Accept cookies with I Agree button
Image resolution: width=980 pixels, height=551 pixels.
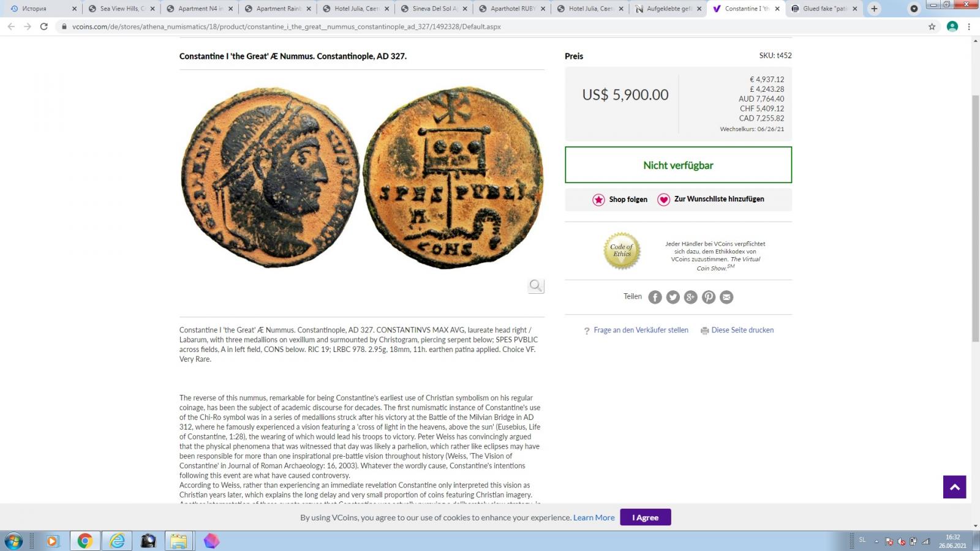click(x=646, y=517)
